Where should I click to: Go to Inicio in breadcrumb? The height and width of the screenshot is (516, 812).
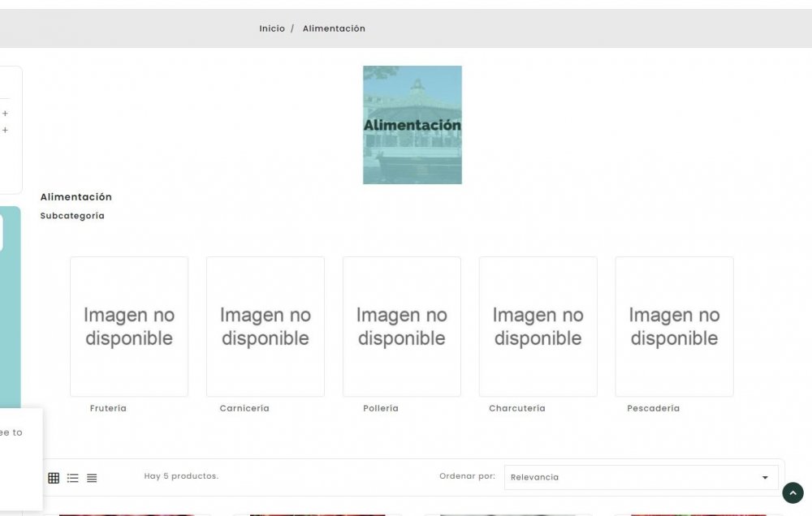pyautogui.click(x=272, y=28)
